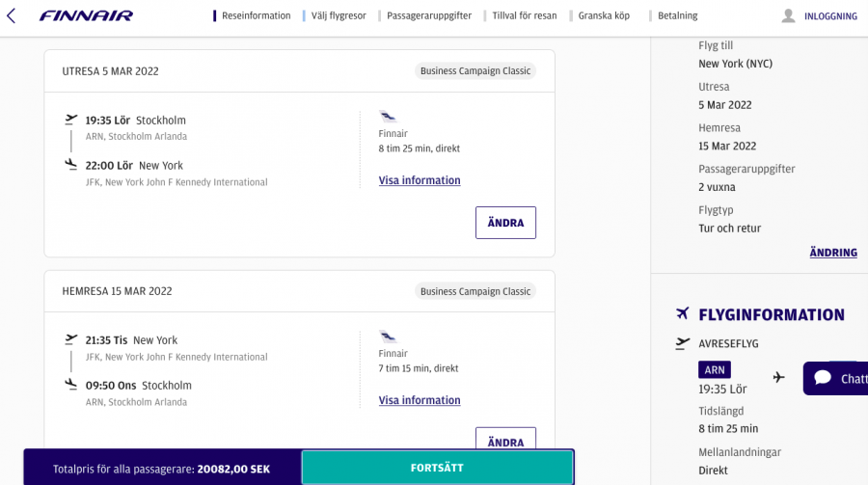Go to the Reseinformation step
The height and width of the screenshot is (485, 868).
point(256,15)
